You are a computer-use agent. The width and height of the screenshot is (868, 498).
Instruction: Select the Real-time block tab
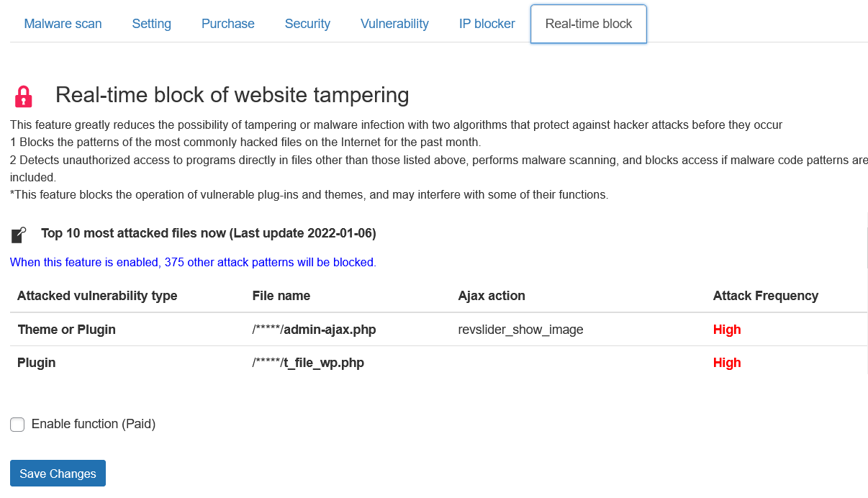point(589,24)
